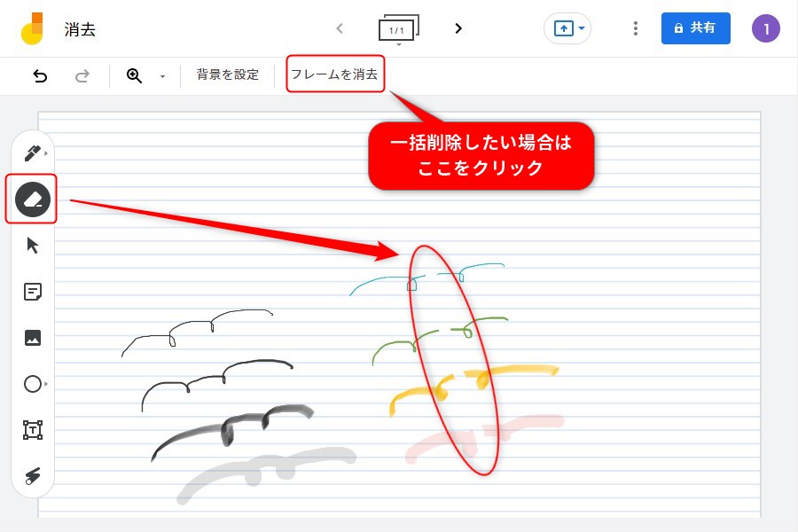Undo the last action
The width and height of the screenshot is (798, 532).
pyautogui.click(x=40, y=76)
